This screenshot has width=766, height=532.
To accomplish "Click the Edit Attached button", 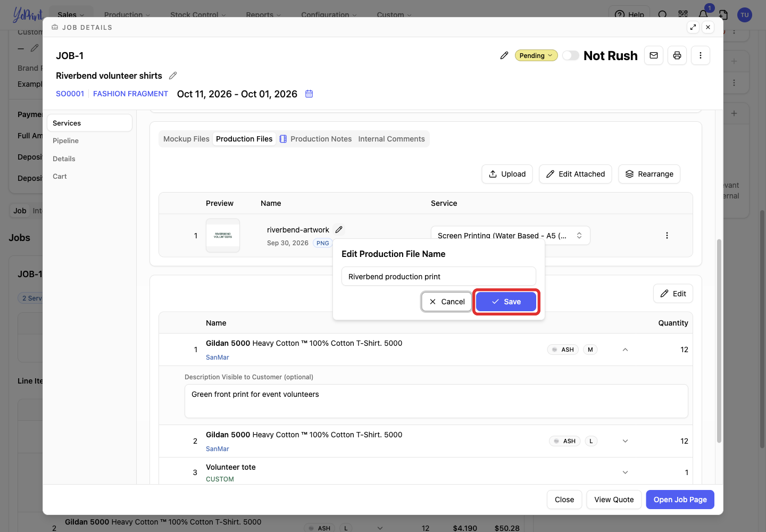I will tap(576, 174).
